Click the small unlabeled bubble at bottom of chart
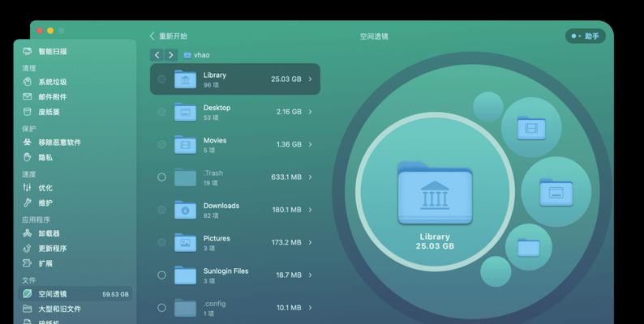The height and width of the screenshot is (324, 644). tap(496, 271)
